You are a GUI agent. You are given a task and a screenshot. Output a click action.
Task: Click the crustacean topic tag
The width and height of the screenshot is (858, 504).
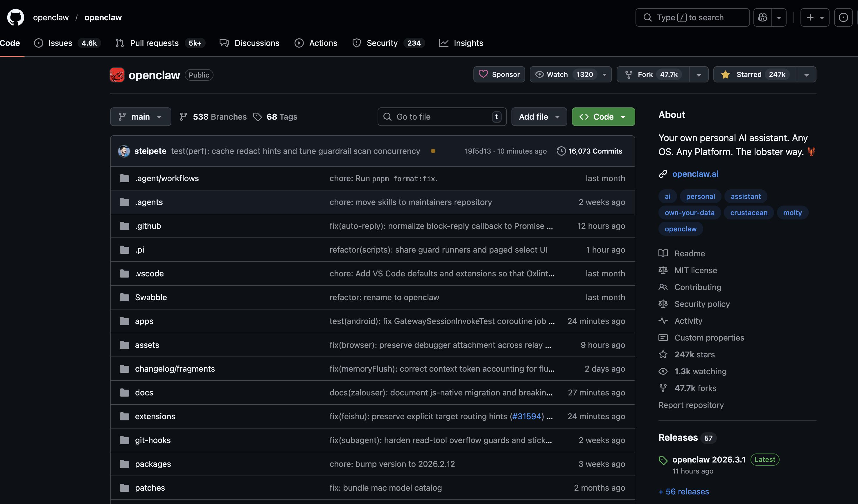click(748, 213)
